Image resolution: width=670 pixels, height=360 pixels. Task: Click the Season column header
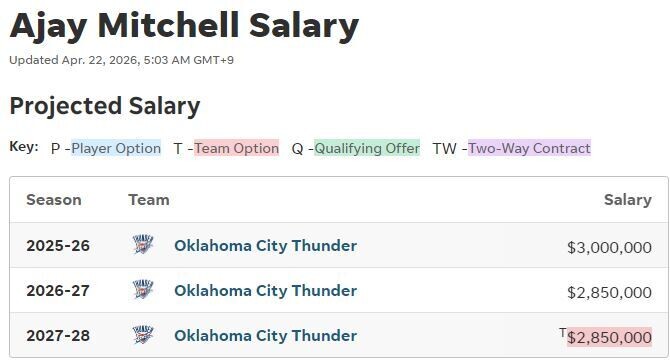(x=54, y=199)
